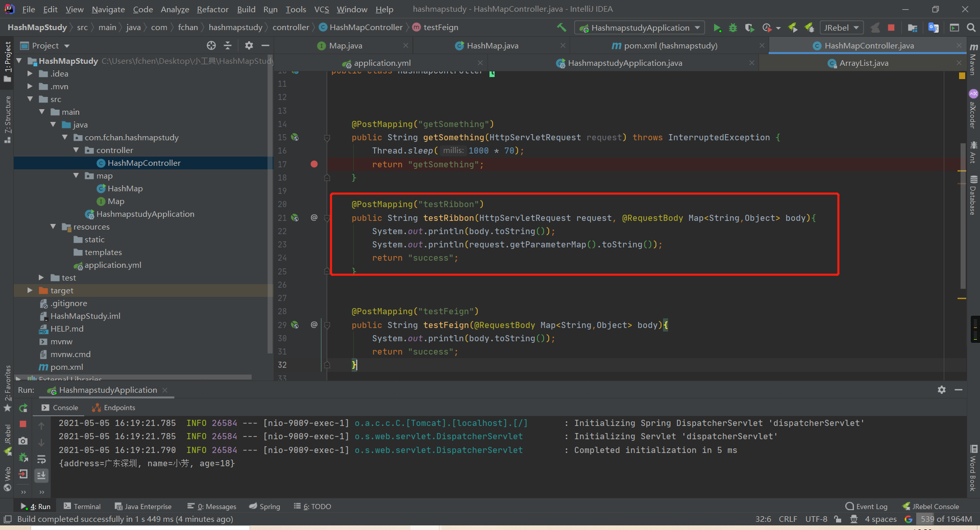Expand the test folder in Project tree
980x530 pixels.
click(x=41, y=277)
